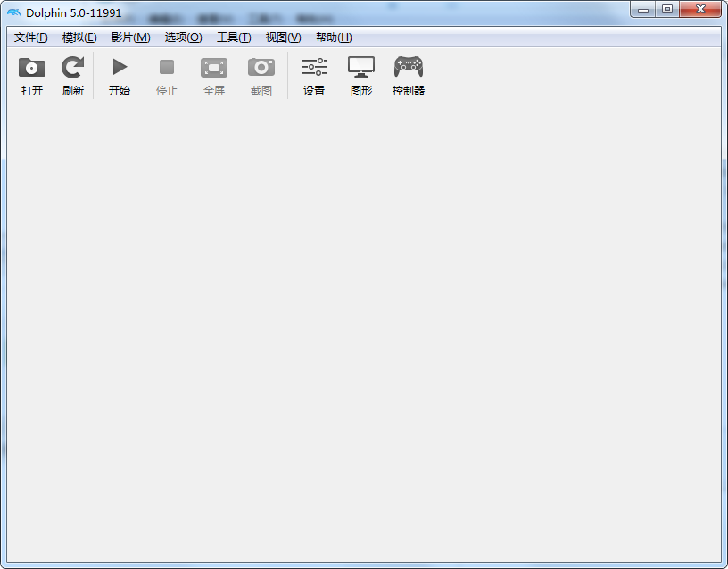Open the 模拟(E) Emulation menu
This screenshot has height=569, width=728.
pyautogui.click(x=79, y=37)
